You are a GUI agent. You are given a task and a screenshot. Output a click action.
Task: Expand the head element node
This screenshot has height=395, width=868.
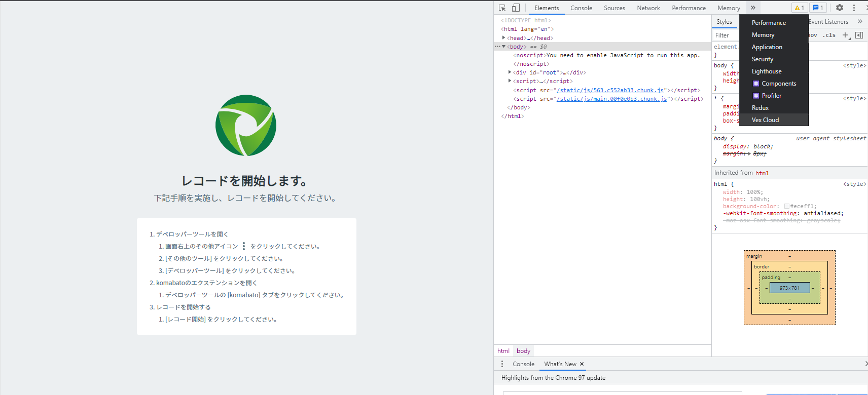503,38
